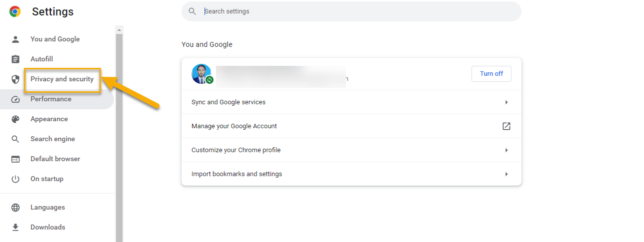Click the Default browser window icon
The width and height of the screenshot is (644, 242).
point(15,159)
